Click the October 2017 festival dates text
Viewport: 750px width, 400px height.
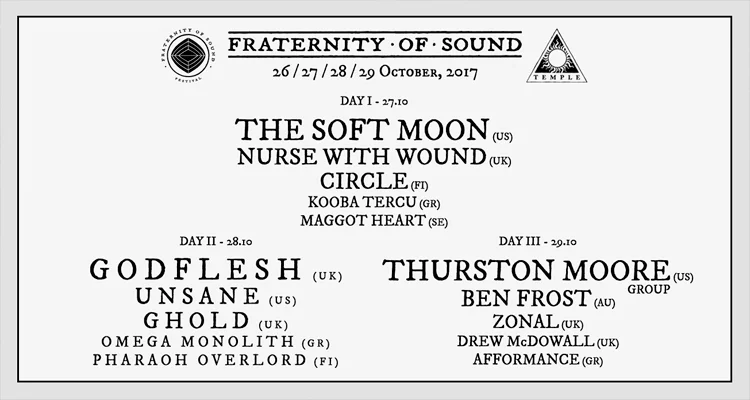click(375, 72)
